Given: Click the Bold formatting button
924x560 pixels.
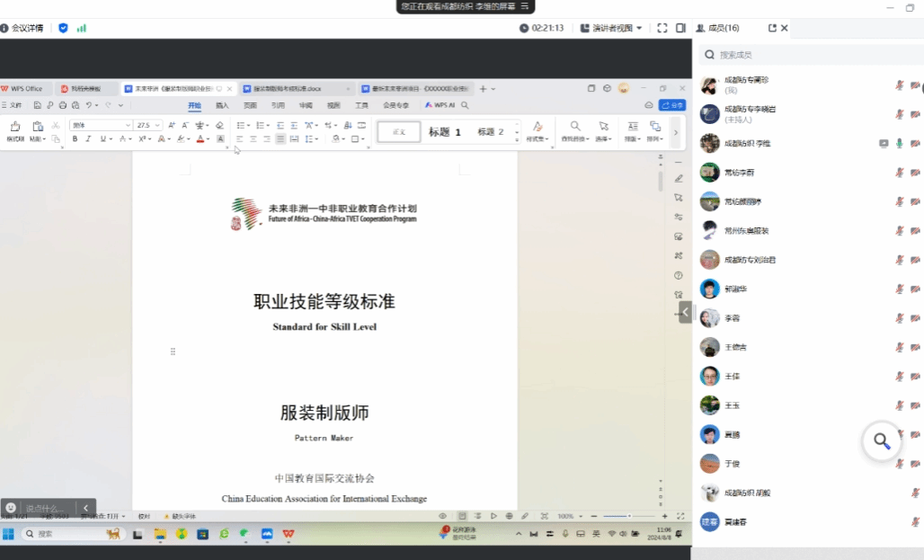Looking at the screenshot, I should coord(76,139).
